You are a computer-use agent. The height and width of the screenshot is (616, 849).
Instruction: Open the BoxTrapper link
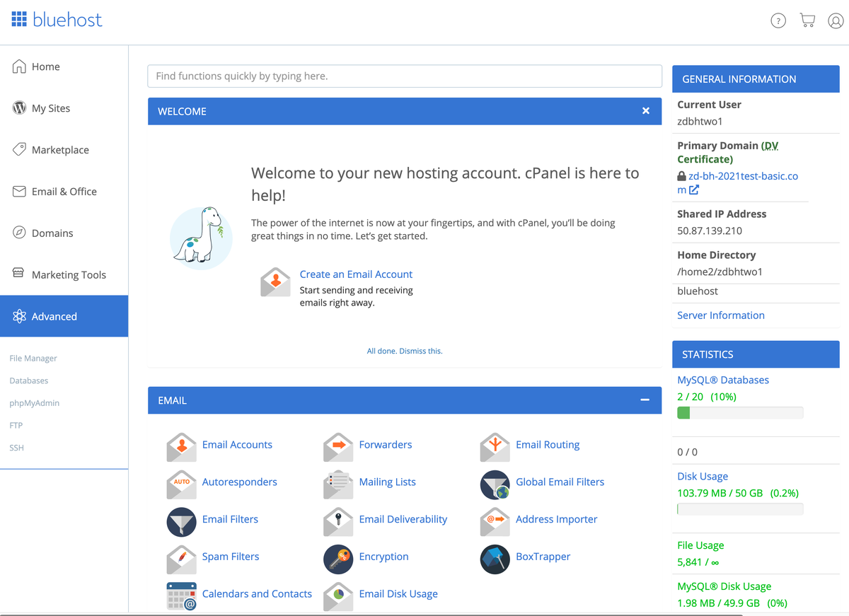543,557
